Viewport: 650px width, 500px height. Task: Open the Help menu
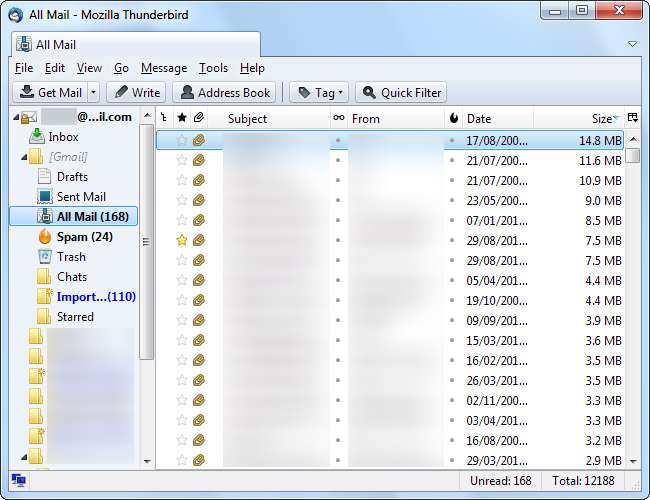click(x=252, y=68)
